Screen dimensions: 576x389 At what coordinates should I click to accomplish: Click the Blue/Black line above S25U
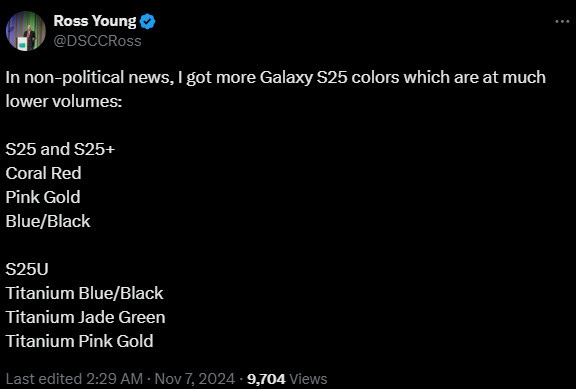coord(48,221)
